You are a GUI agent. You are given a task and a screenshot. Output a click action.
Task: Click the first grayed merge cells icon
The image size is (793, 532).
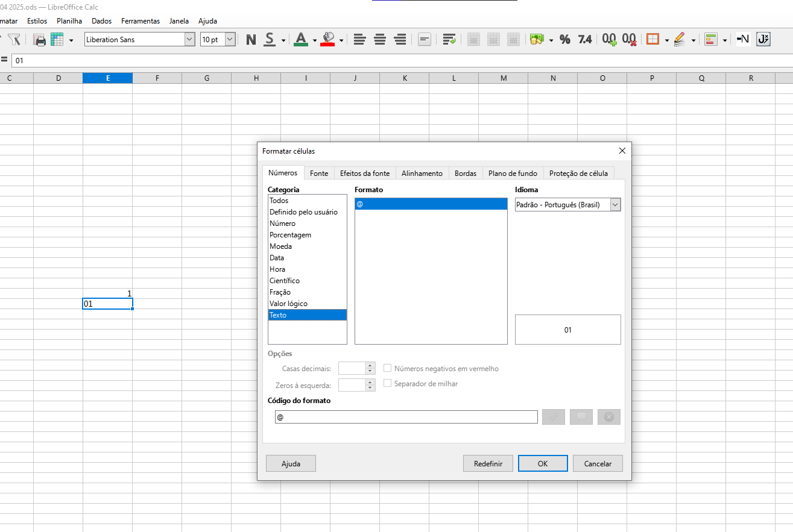[474, 40]
